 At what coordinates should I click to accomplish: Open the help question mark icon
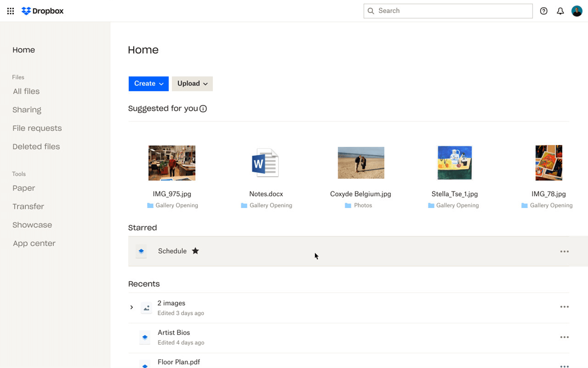tap(543, 11)
